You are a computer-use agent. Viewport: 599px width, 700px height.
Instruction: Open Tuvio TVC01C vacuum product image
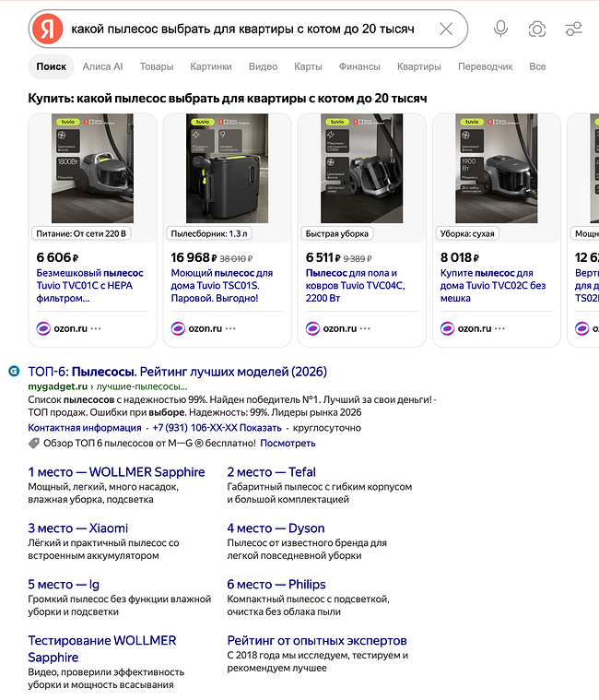[x=92, y=168]
